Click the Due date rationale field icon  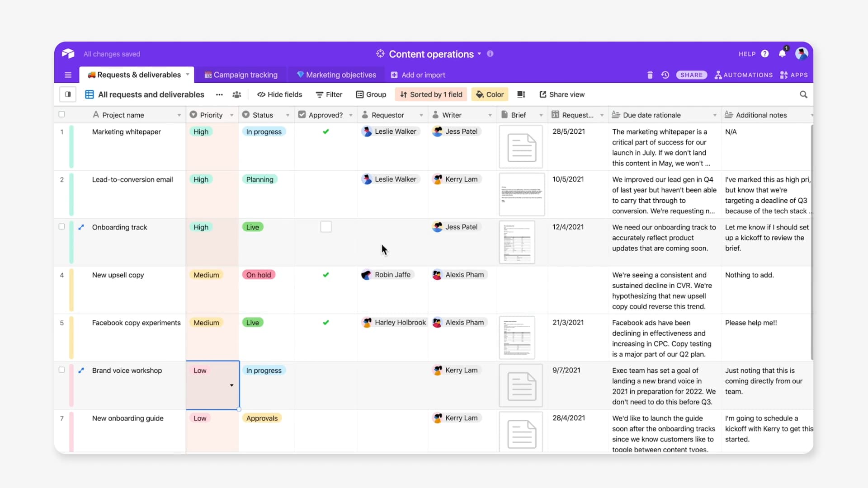pos(616,115)
